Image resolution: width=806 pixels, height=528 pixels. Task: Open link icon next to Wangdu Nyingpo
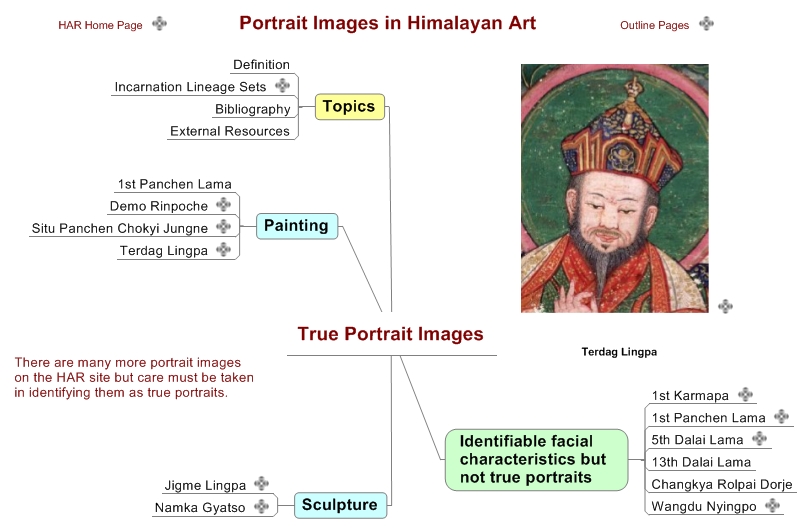point(772,505)
